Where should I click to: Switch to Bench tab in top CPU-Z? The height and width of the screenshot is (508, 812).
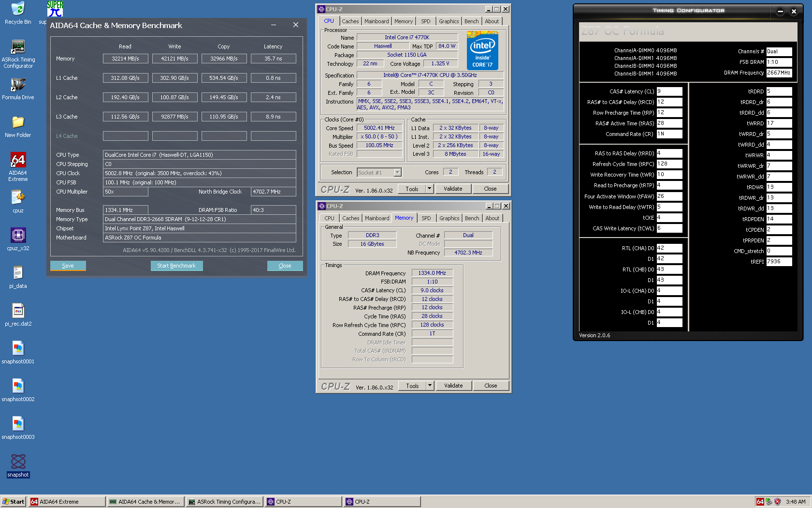472,21
